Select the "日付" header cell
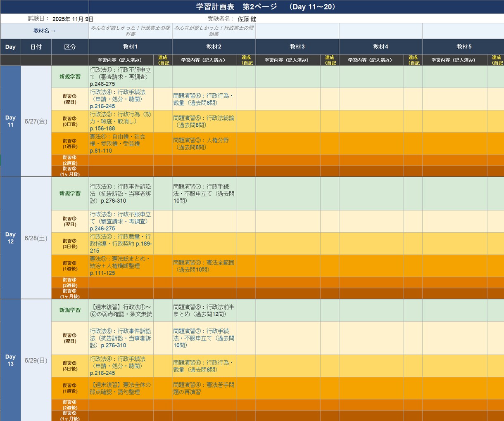Viewport: 504px width, 421px height. (x=36, y=47)
